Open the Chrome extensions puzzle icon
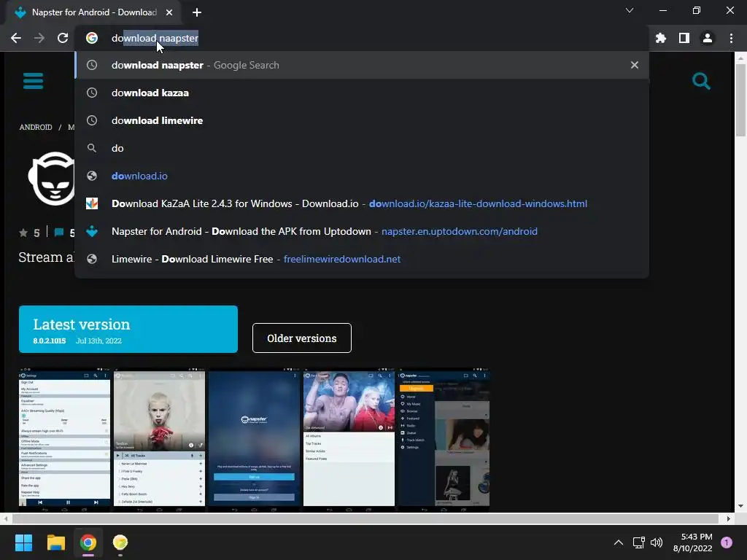Screen dimensions: 747x560 coord(661,38)
